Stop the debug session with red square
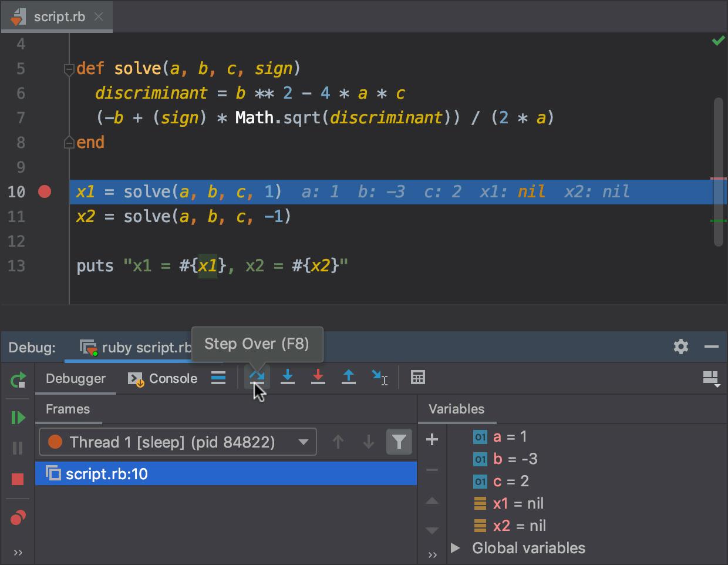Image resolution: width=728 pixels, height=565 pixels. pyautogui.click(x=18, y=478)
